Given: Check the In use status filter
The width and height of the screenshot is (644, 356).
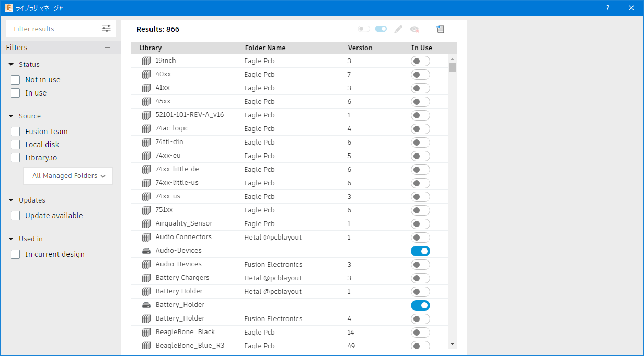Looking at the screenshot, I should point(16,93).
